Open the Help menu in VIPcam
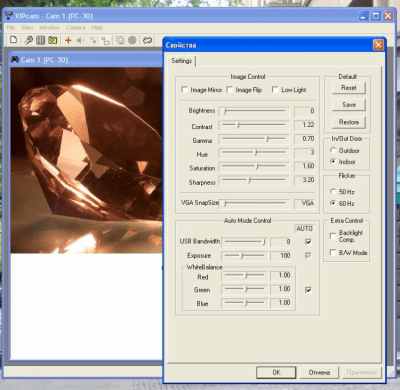Image resolution: width=400 pixels, height=390 pixels. (97, 28)
